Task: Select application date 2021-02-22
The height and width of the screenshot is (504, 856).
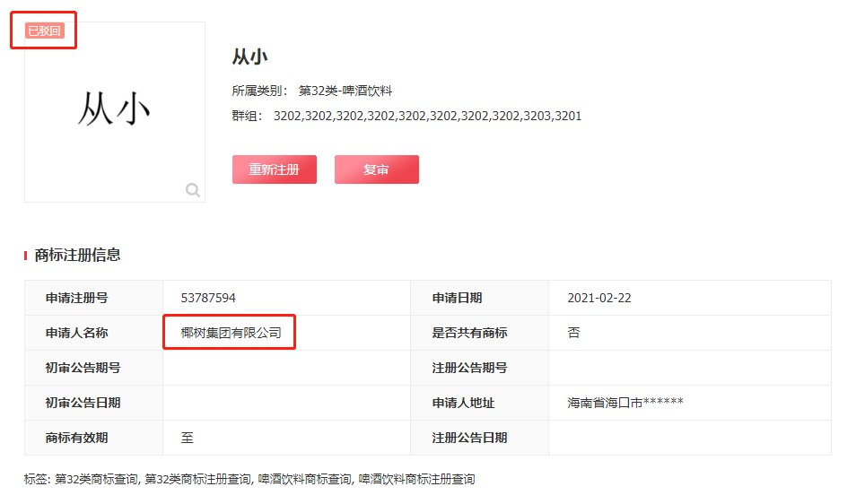Action: pyautogui.click(x=598, y=298)
